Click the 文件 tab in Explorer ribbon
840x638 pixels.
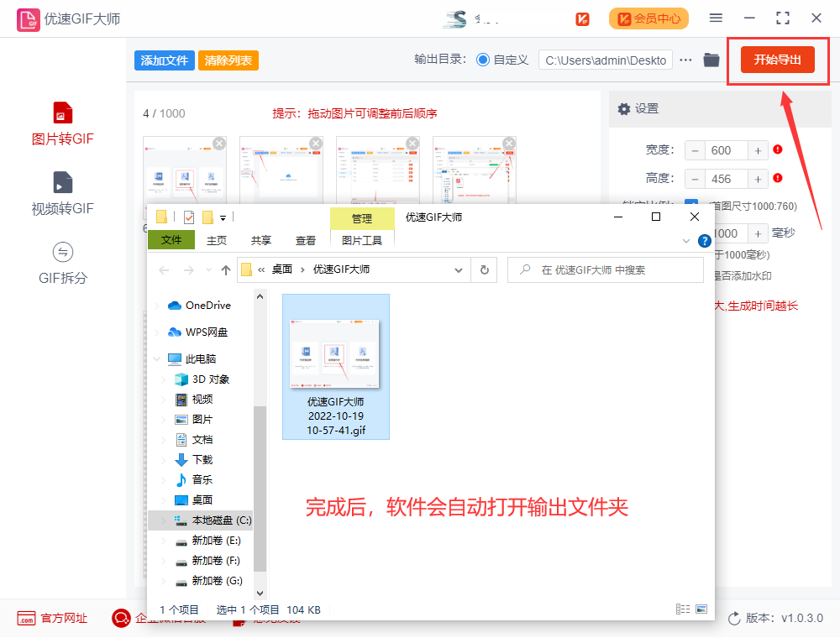pyautogui.click(x=171, y=240)
